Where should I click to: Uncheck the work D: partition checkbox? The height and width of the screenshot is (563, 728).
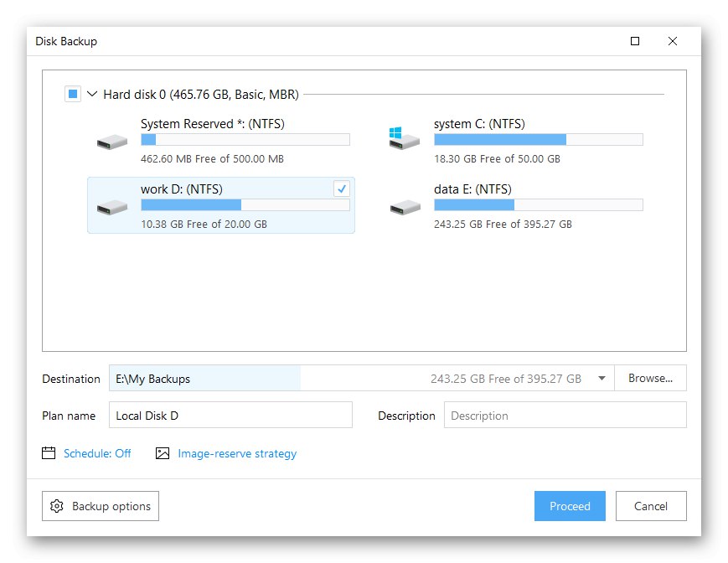(341, 189)
